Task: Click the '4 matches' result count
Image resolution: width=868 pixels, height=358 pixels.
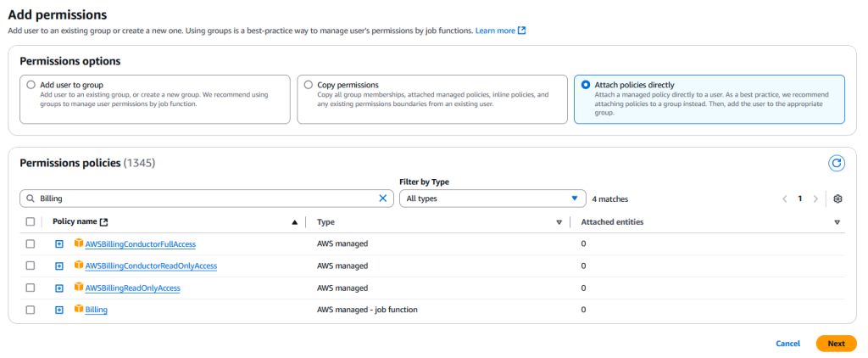Action: [610, 199]
